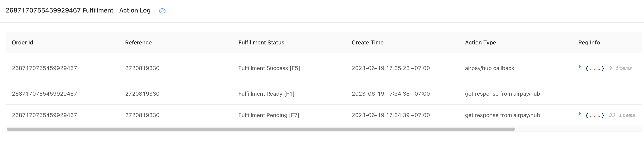The image size is (644, 146).
Task: Click the Fulfillment Status column header
Action: (261, 42)
